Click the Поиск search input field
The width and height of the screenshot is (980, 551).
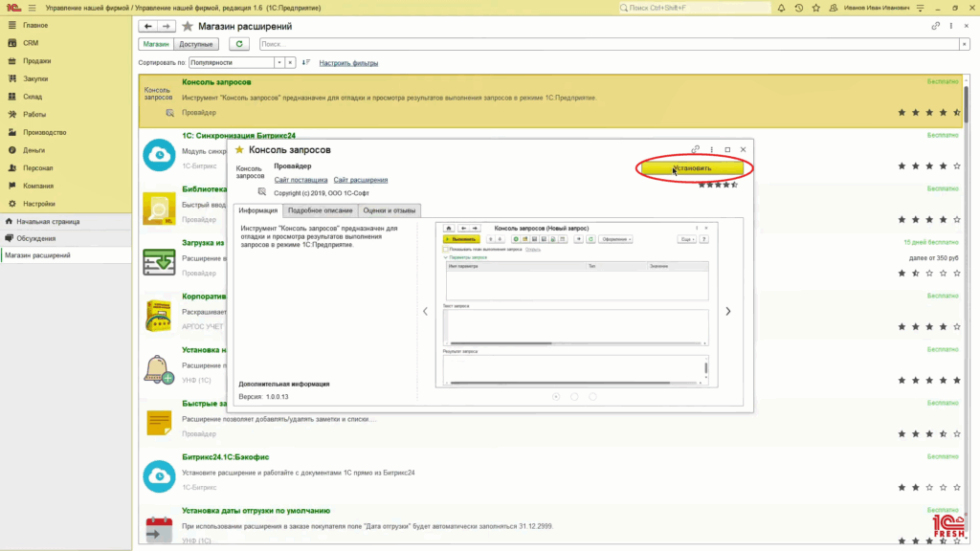608,44
